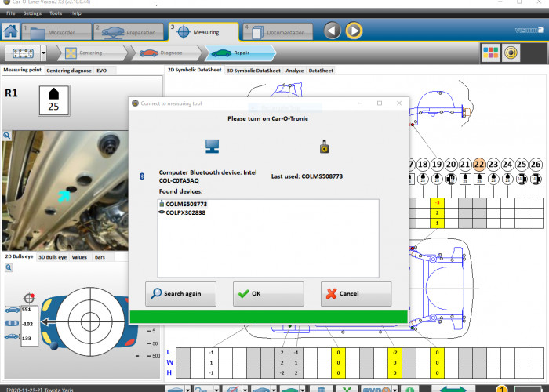Open the Tools menu
This screenshot has width=549, height=392.
[x=56, y=13]
